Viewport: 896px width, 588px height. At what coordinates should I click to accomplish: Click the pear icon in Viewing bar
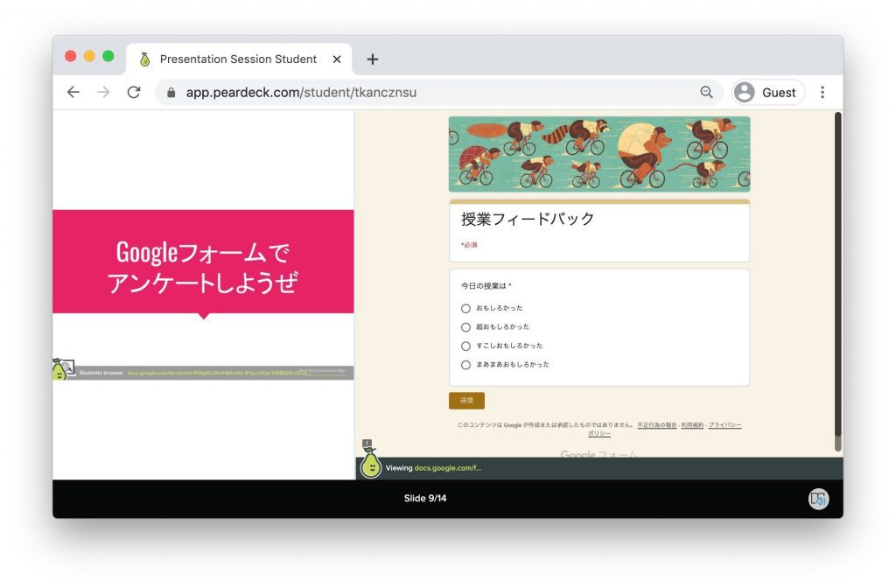tap(370, 465)
